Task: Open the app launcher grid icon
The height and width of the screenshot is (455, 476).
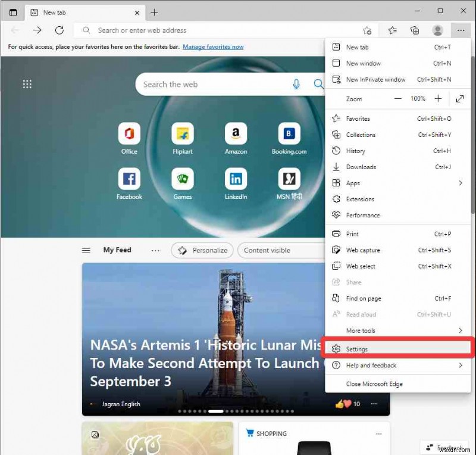Action: point(27,84)
